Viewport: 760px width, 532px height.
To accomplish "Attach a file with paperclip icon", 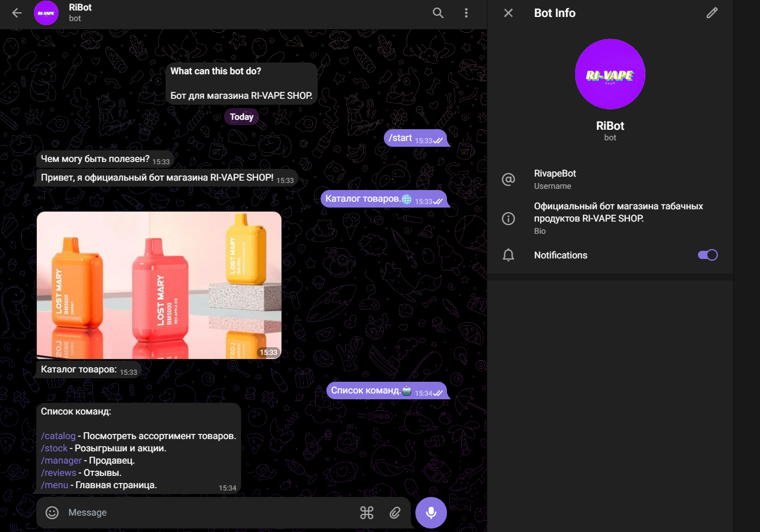I will tap(396, 513).
